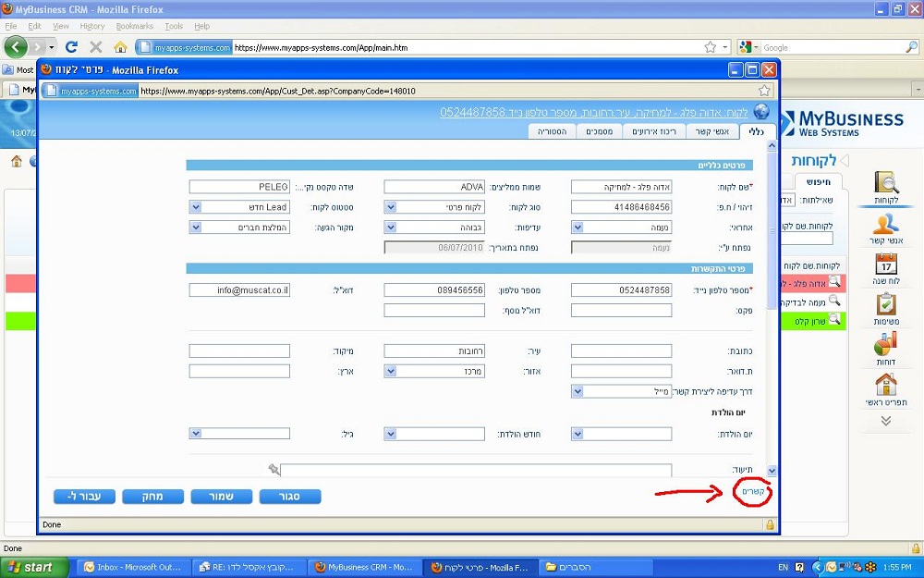Image resolution: width=924 pixels, height=578 pixels.
Task: Click Firefox Stop loading button
Action: [96, 47]
